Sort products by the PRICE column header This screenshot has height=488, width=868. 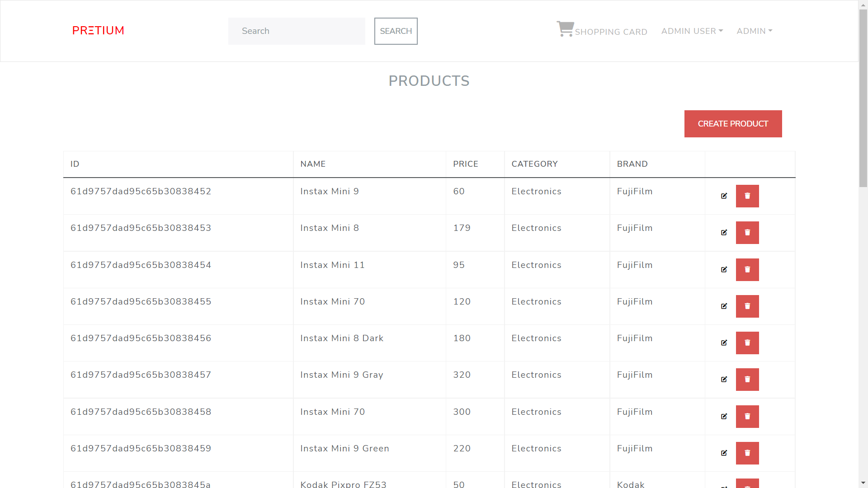pyautogui.click(x=465, y=164)
